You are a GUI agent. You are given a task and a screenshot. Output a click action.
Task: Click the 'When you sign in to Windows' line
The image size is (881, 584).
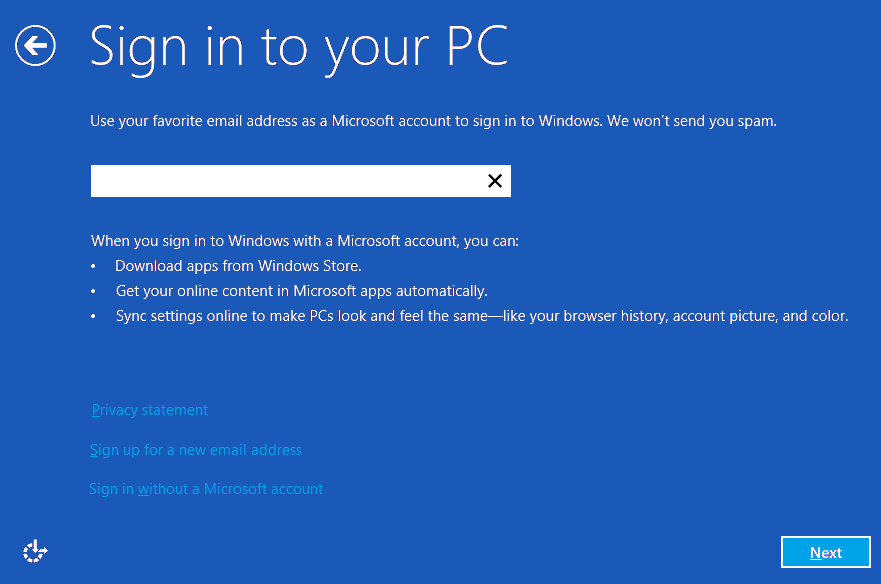(x=305, y=241)
